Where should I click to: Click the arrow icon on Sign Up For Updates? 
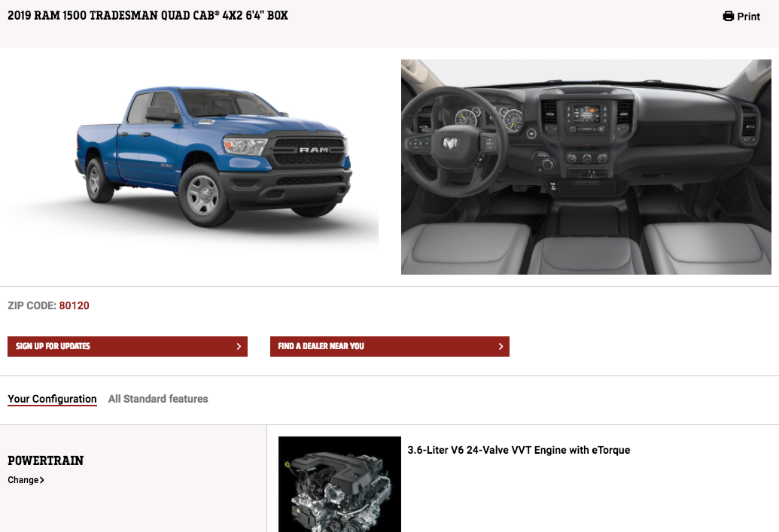(239, 346)
